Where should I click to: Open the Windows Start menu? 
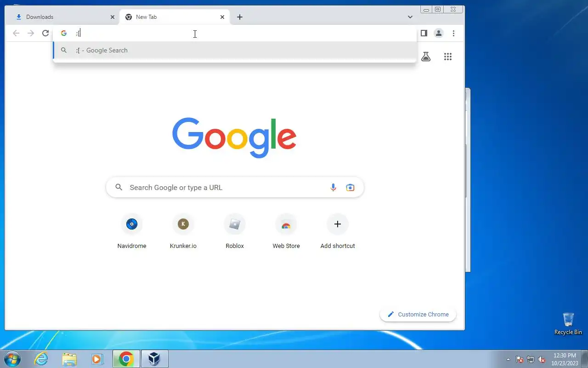pos(12,359)
